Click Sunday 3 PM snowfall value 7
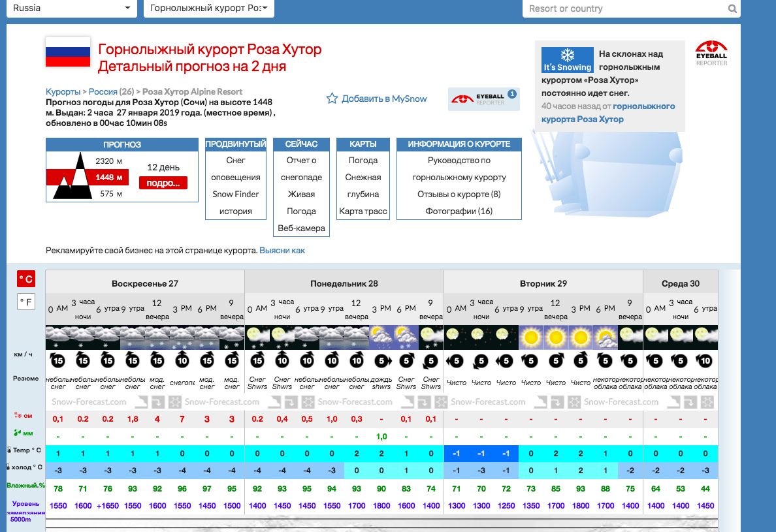 [182, 419]
